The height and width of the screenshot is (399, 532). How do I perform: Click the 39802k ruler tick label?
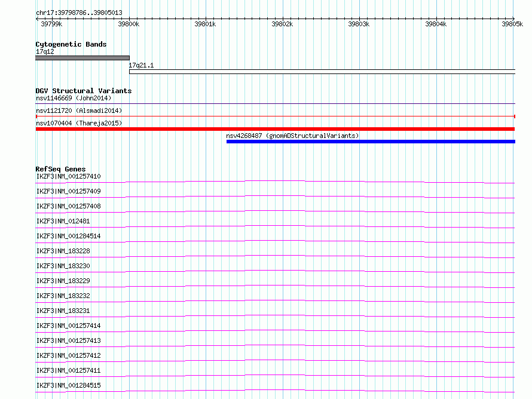(x=282, y=24)
